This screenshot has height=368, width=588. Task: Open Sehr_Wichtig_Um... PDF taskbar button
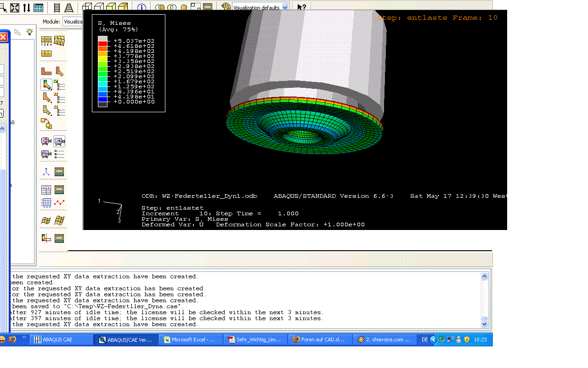255,339
